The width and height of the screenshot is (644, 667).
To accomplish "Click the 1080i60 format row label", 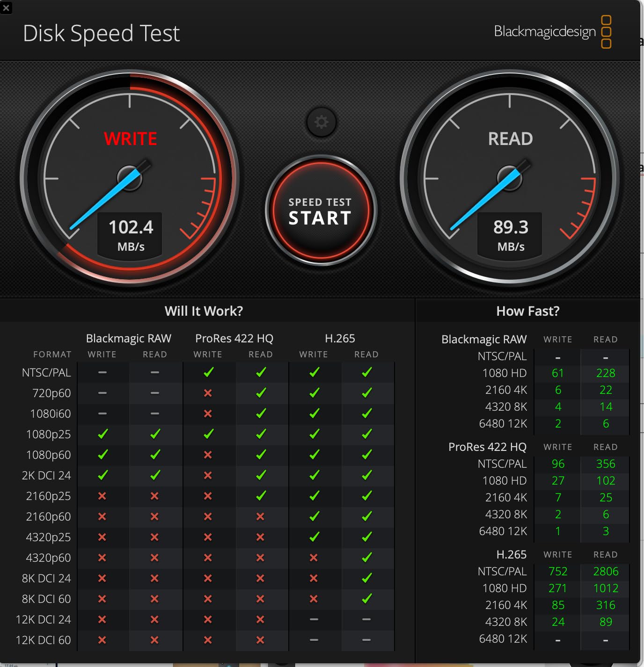I will pos(51,413).
